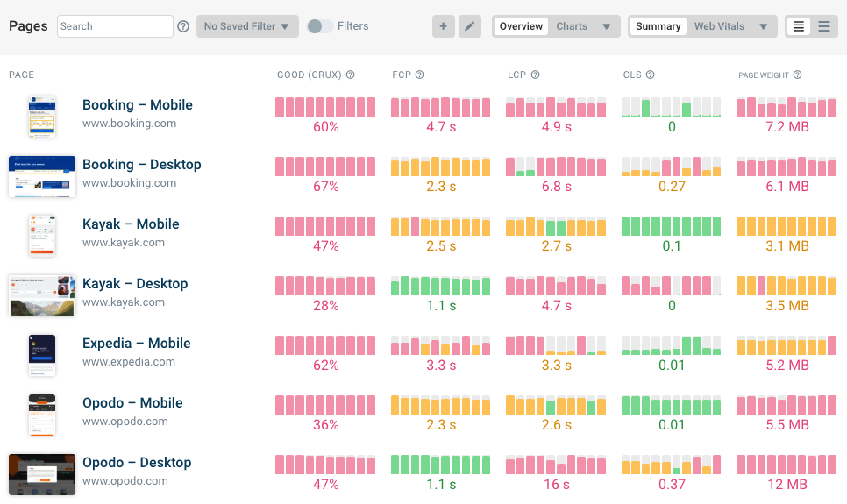Click the PAGE column header
This screenshot has height=504, width=847.
[22, 75]
